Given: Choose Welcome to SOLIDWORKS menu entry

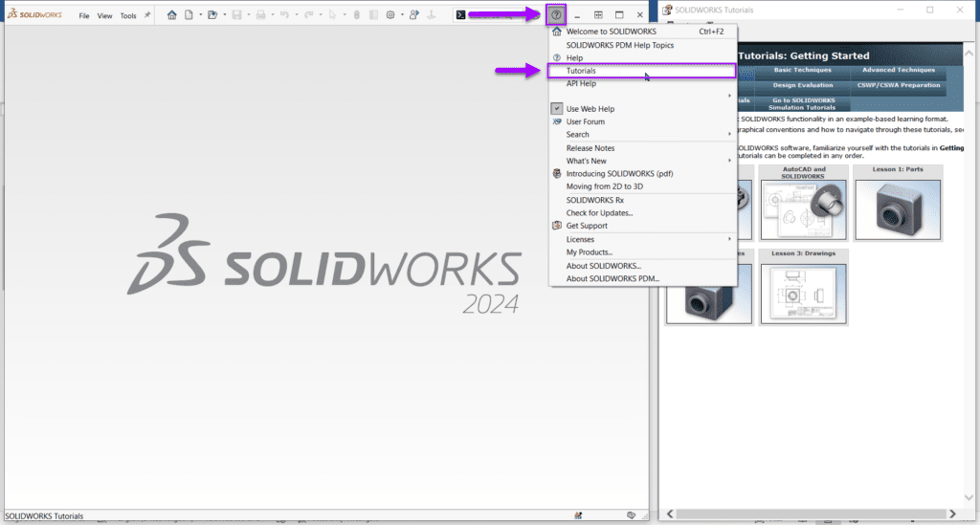Looking at the screenshot, I should [x=642, y=32].
